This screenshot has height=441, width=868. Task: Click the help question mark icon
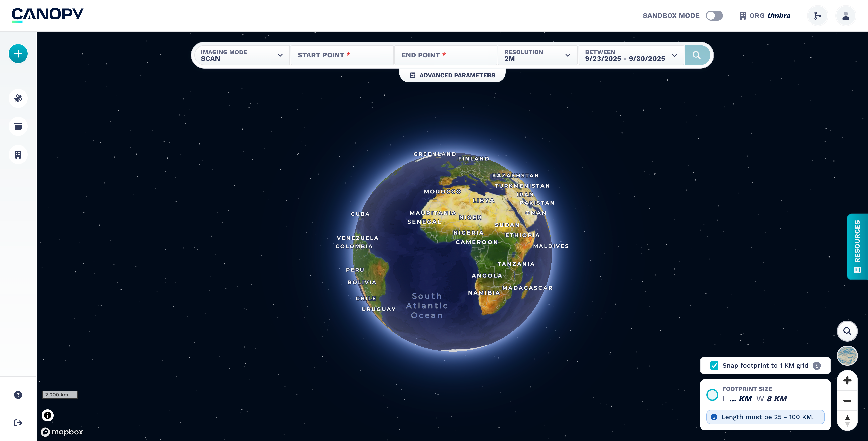pyautogui.click(x=18, y=395)
